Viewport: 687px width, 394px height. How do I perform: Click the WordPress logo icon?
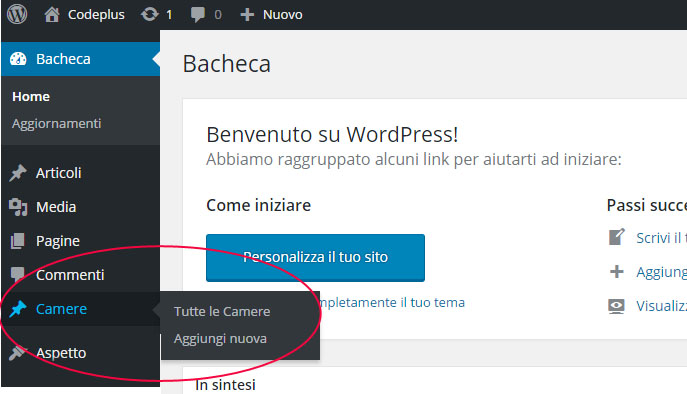[x=17, y=14]
